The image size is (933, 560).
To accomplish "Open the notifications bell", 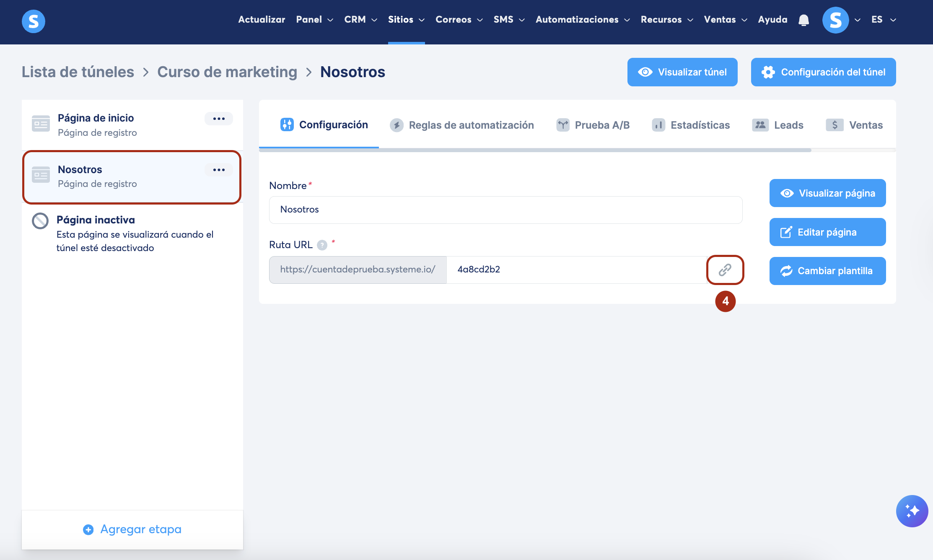I will 803,20.
